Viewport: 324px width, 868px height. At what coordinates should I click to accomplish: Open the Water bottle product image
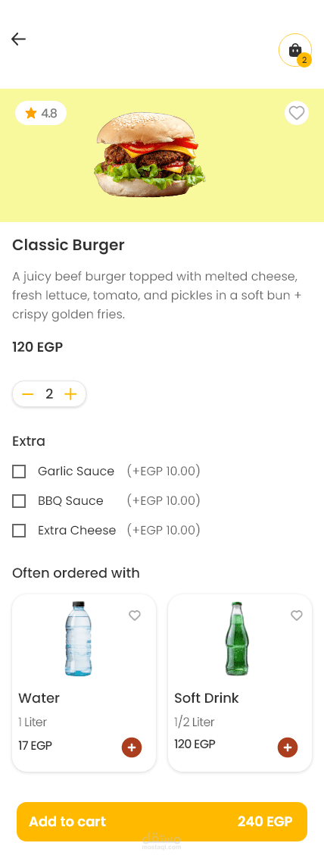point(79,639)
